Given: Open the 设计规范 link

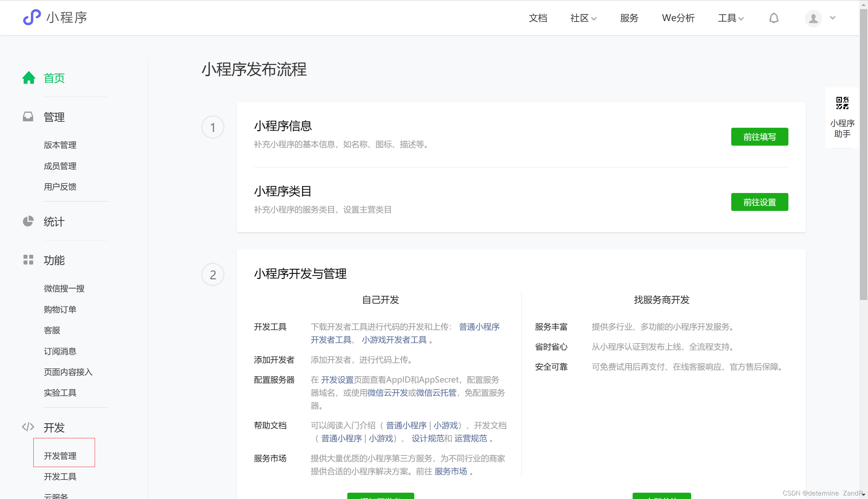Looking at the screenshot, I should (x=428, y=438).
